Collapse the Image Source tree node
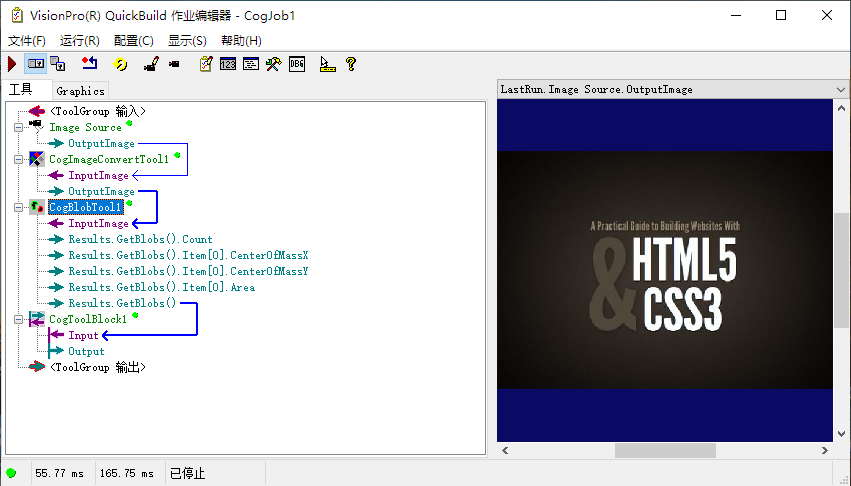Image resolution: width=851 pixels, height=486 pixels. click(x=18, y=127)
